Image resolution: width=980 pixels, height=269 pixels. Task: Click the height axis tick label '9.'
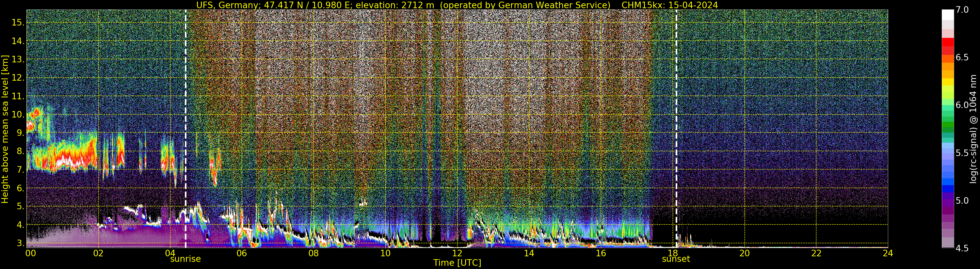click(x=20, y=133)
